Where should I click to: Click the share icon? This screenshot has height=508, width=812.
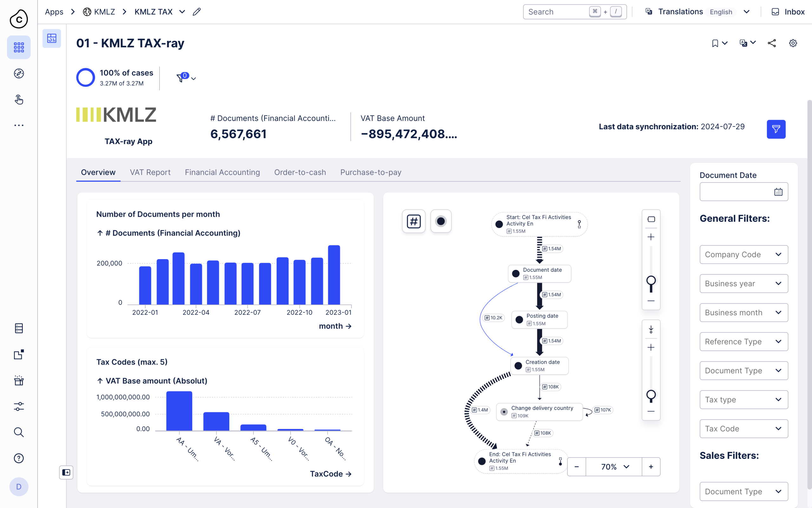coord(772,43)
